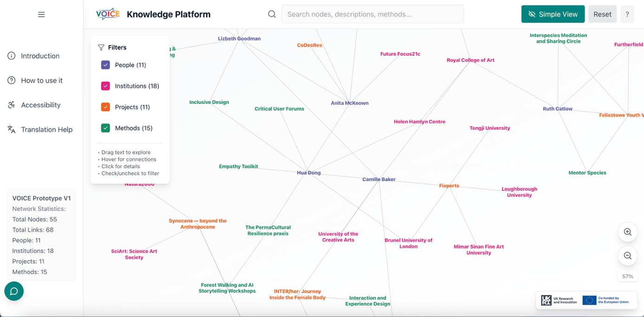Click the Tongji University node
644x317 pixels.
coord(490,128)
